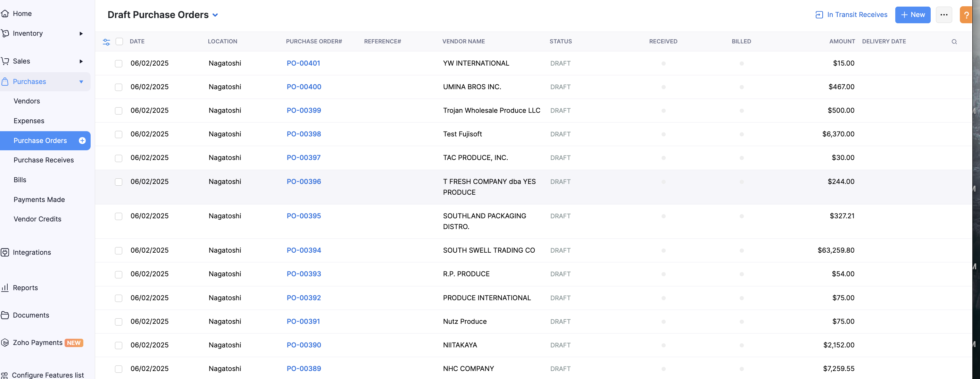
Task: Sort by DATE column header
Action: pos(137,41)
